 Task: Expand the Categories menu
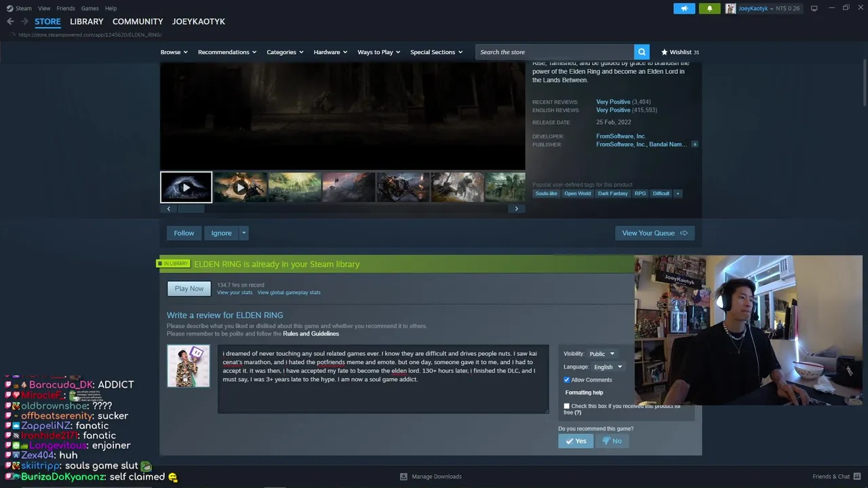point(285,52)
